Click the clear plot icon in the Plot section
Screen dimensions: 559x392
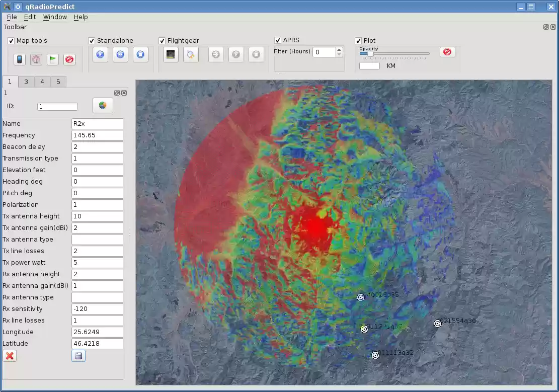447,52
